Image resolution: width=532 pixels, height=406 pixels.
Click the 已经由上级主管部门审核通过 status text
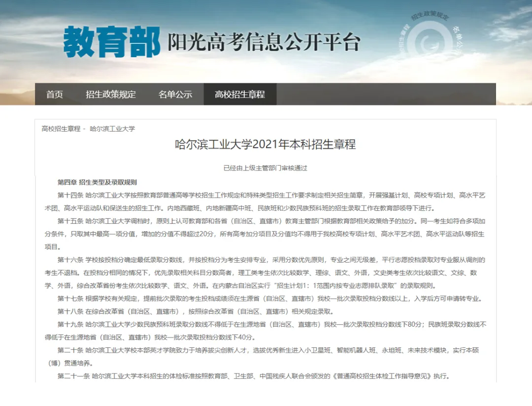tap(266, 167)
